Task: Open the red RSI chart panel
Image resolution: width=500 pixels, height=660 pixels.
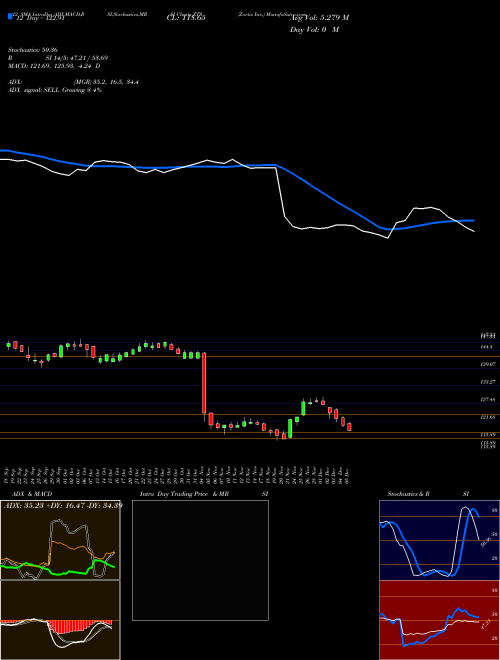Action: coord(439,620)
